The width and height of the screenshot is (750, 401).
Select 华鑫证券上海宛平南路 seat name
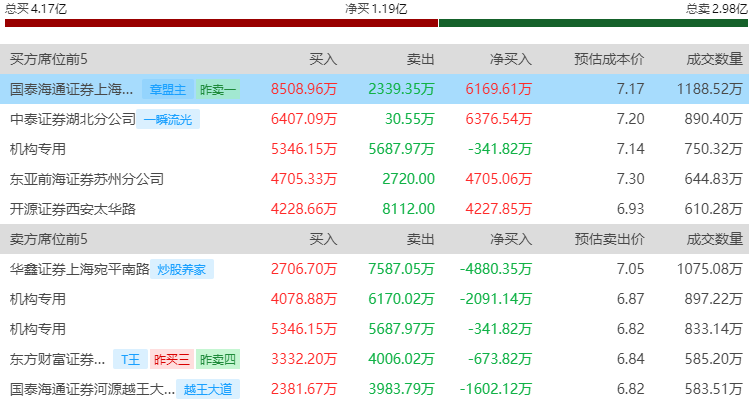click(x=79, y=269)
